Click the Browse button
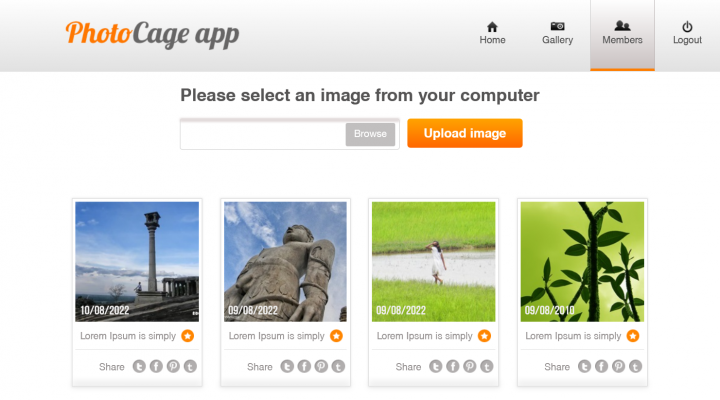Viewport: 720px width, 400px height. tap(370, 134)
